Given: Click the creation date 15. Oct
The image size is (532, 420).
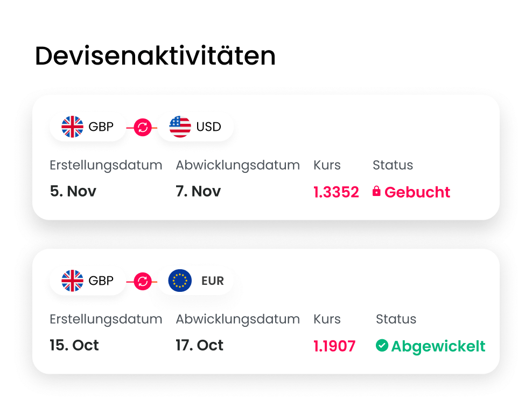Looking at the screenshot, I should tap(74, 345).
